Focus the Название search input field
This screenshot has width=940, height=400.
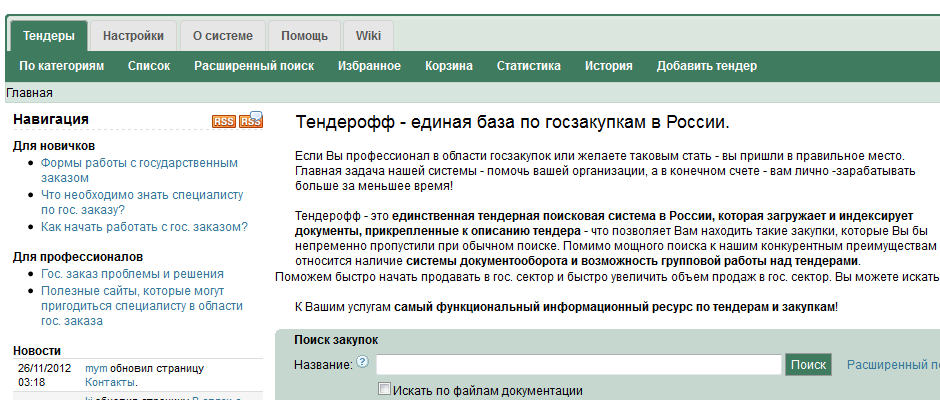579,365
